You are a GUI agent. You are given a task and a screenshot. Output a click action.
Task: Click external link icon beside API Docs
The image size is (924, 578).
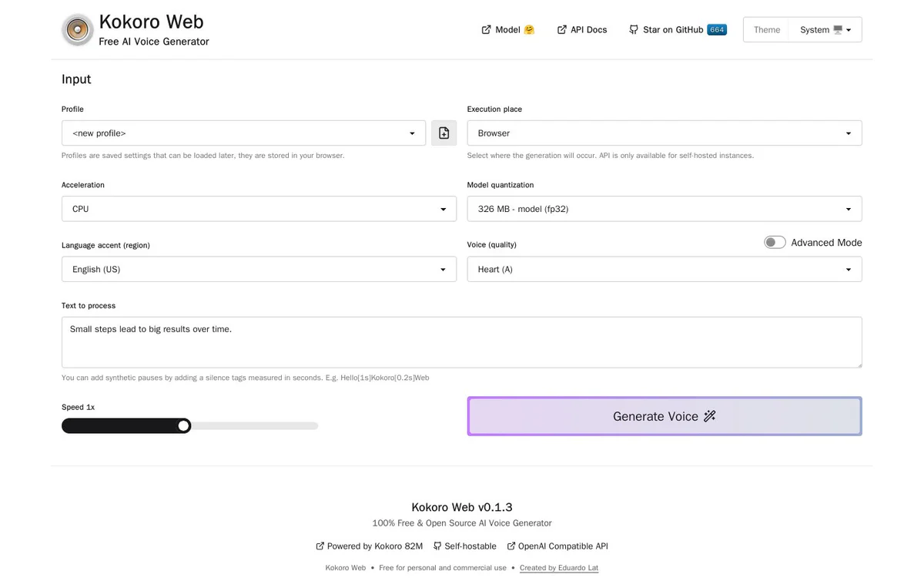(562, 30)
